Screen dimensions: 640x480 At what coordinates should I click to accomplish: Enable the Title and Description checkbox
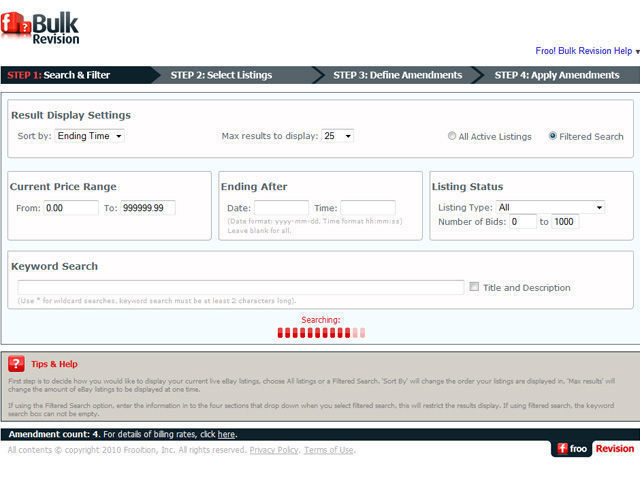pyautogui.click(x=474, y=287)
